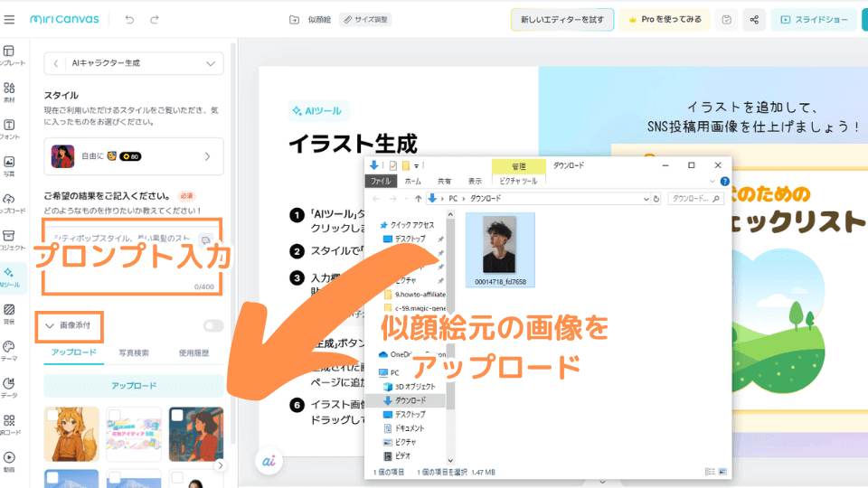
Task: Open the Explorer 表示 ribbon tab
Action: (475, 181)
